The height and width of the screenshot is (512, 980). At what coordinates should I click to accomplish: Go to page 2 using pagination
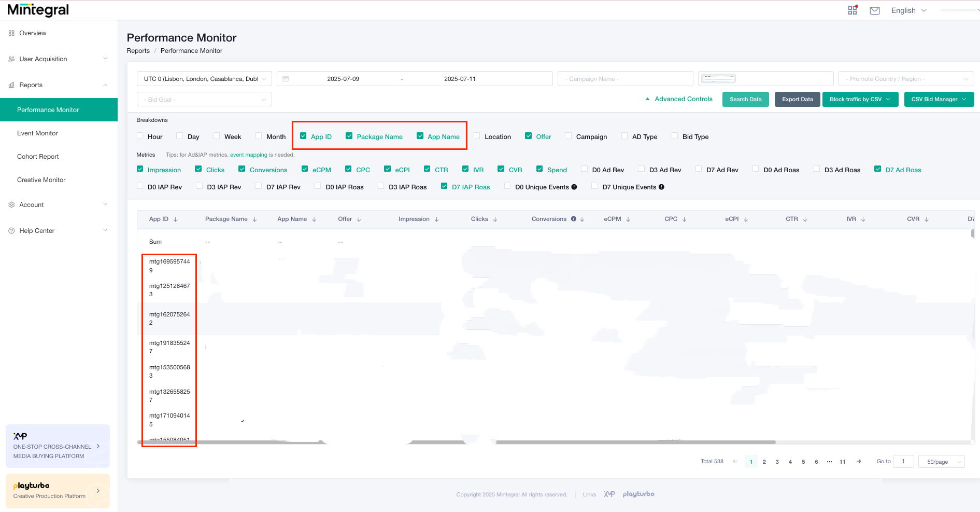(x=764, y=461)
